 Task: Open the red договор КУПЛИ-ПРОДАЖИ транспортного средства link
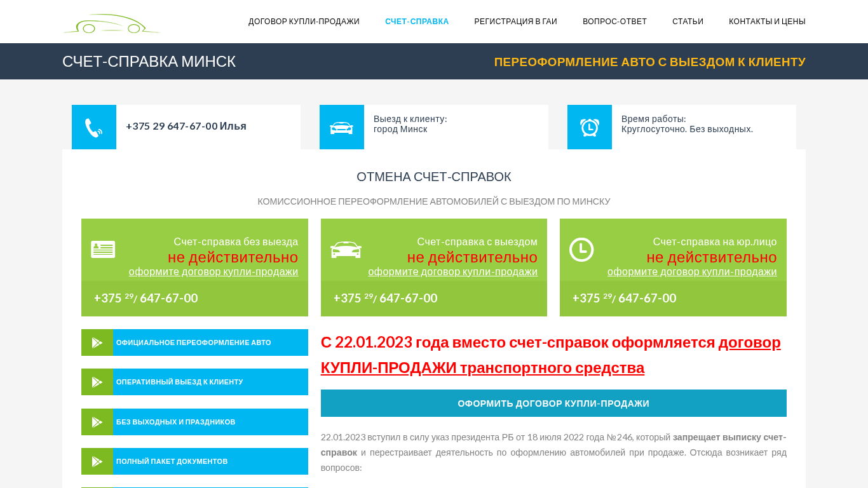(x=551, y=355)
